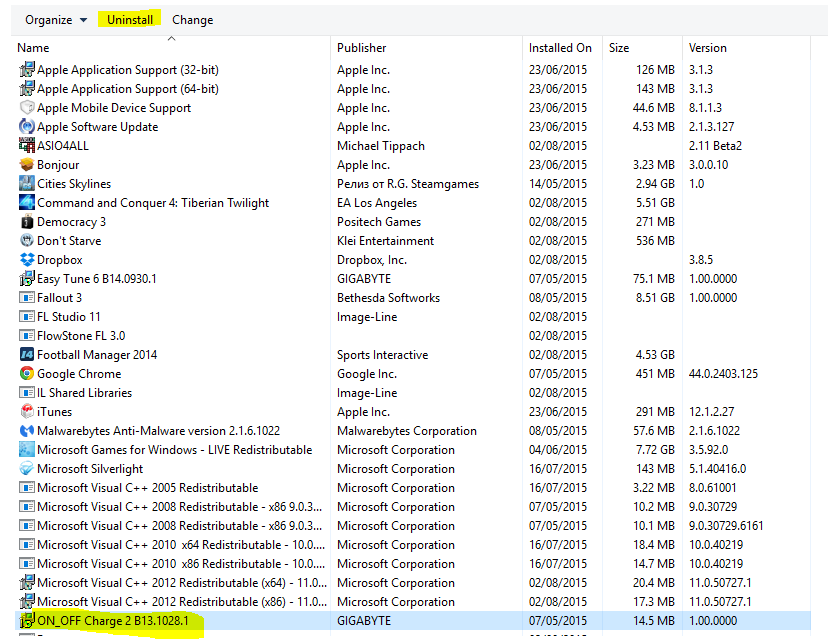Click version '44.0.2403.125' cell
This screenshot has height=639, width=828.
coord(723,374)
